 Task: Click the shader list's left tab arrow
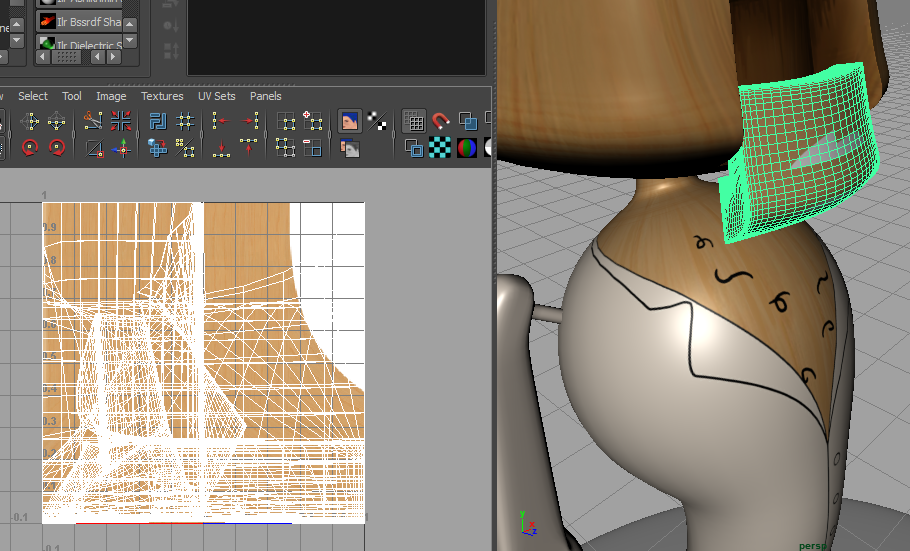coord(98,57)
